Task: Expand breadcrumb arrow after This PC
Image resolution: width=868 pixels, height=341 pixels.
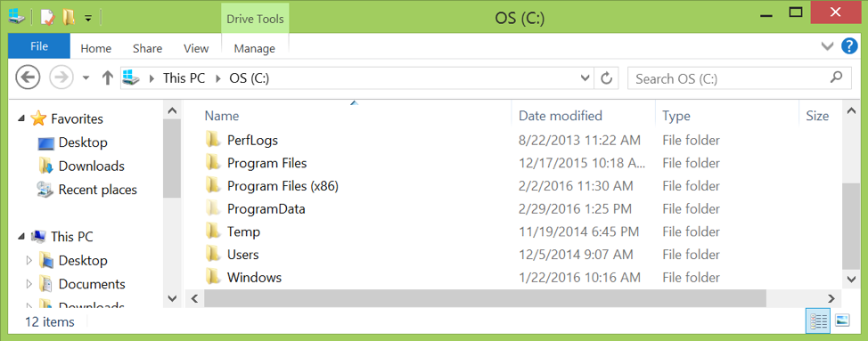Action: (x=217, y=78)
